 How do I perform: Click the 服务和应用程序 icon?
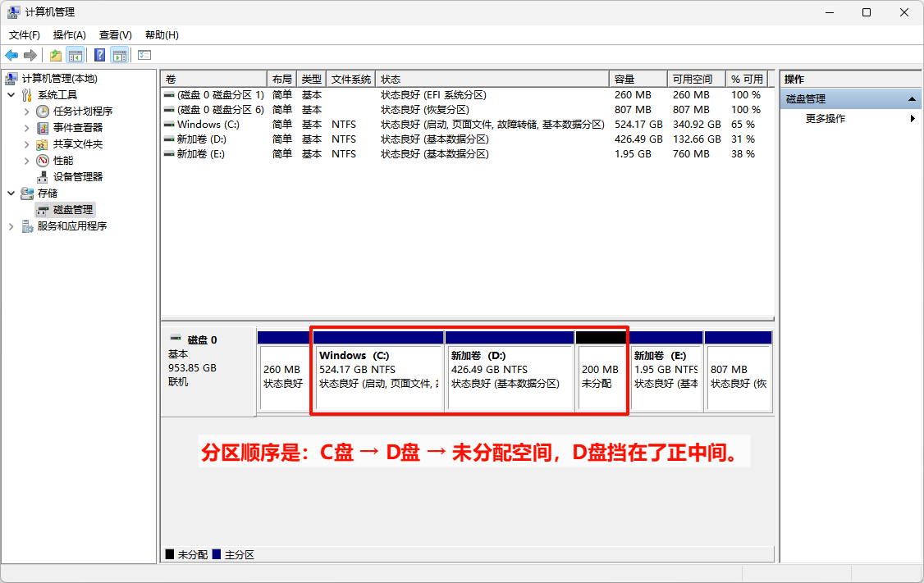click(27, 226)
